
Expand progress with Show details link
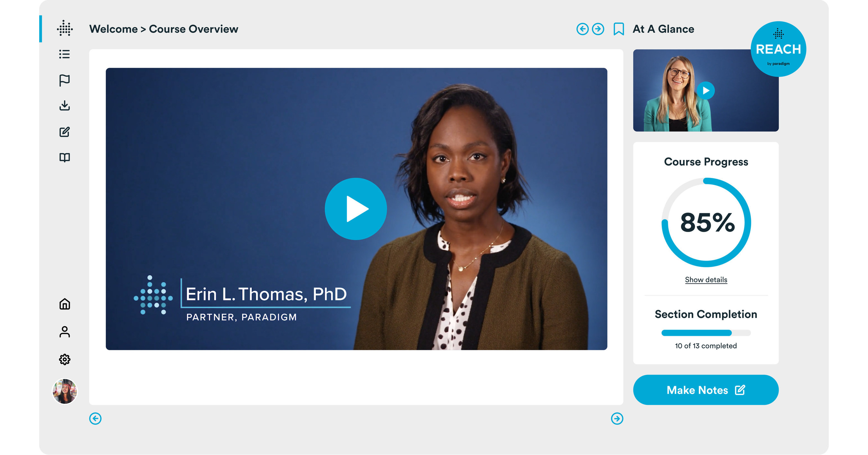[x=706, y=280]
